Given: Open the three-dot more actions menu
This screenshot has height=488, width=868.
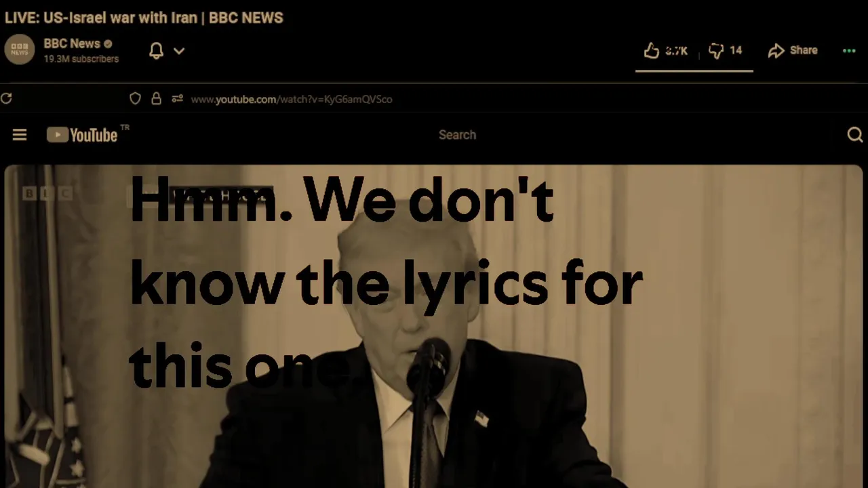Looking at the screenshot, I should (849, 51).
